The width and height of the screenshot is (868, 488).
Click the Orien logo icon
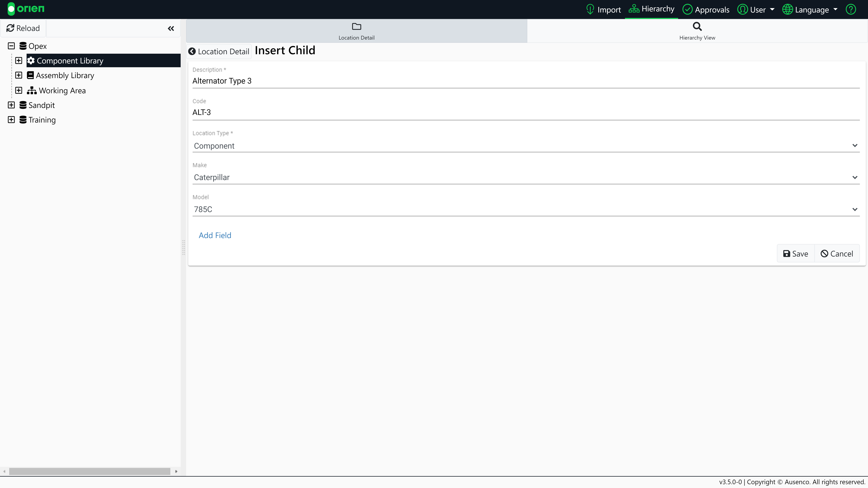coord(11,9)
